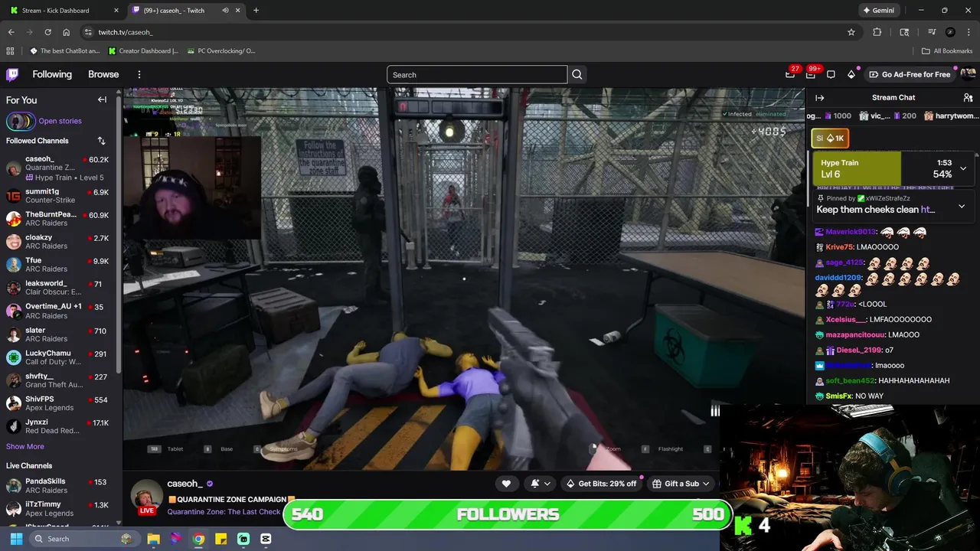The image size is (980, 551).
Task: Open Windows Start menu
Action: (16, 539)
